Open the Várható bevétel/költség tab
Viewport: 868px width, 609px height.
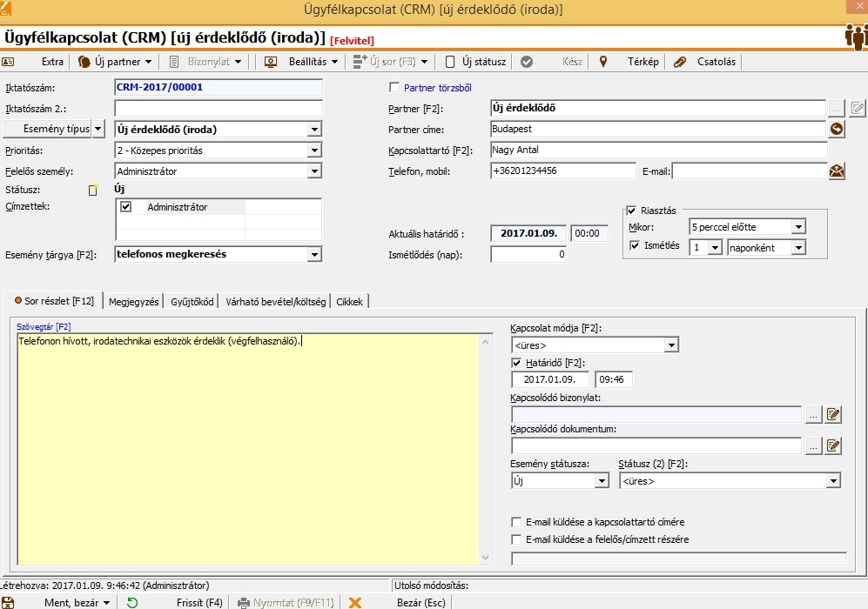click(x=275, y=301)
